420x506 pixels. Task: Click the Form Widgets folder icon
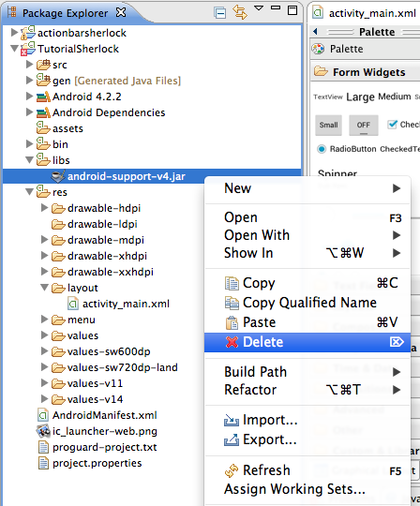click(321, 71)
